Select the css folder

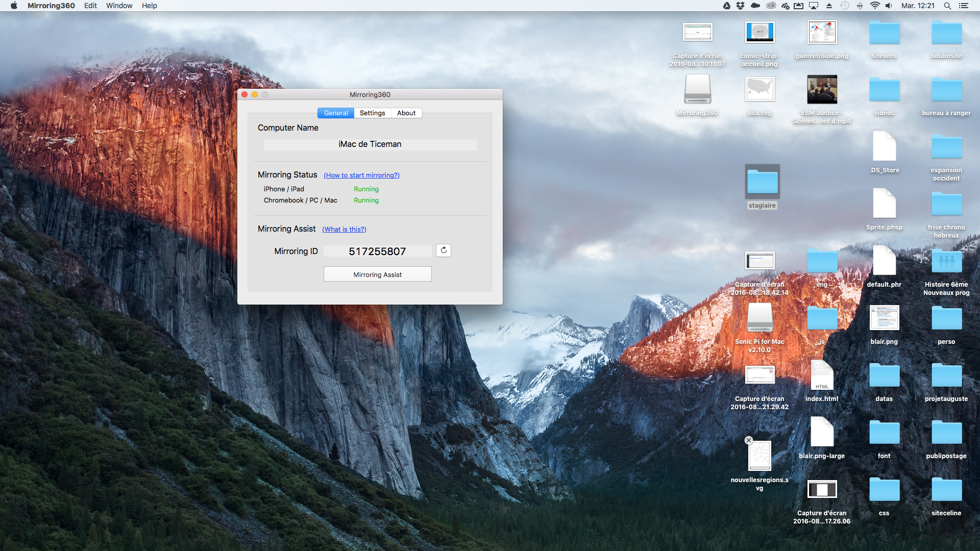tap(884, 490)
